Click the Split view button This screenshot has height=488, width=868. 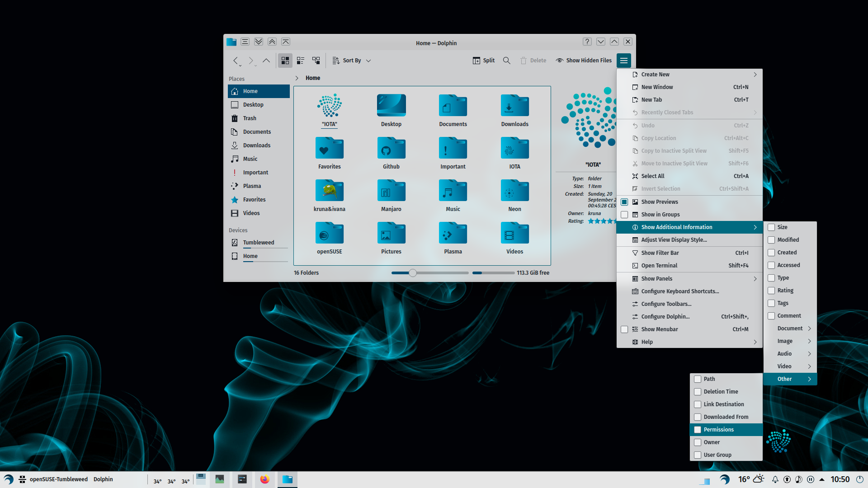pyautogui.click(x=484, y=61)
